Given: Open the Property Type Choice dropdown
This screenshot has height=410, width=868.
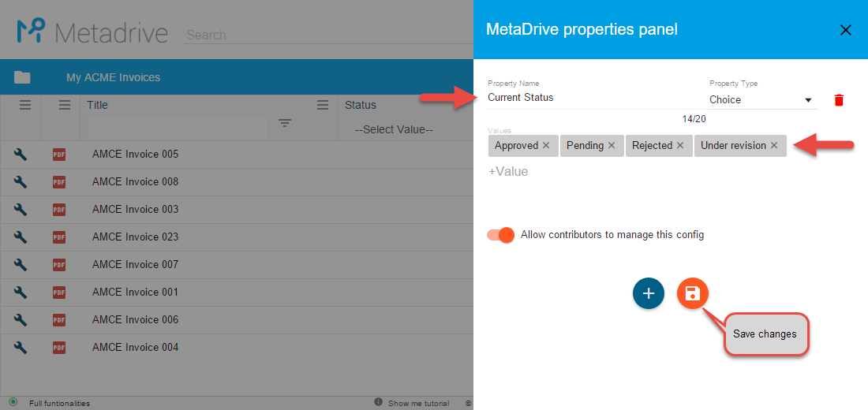Looking at the screenshot, I should pos(763,100).
